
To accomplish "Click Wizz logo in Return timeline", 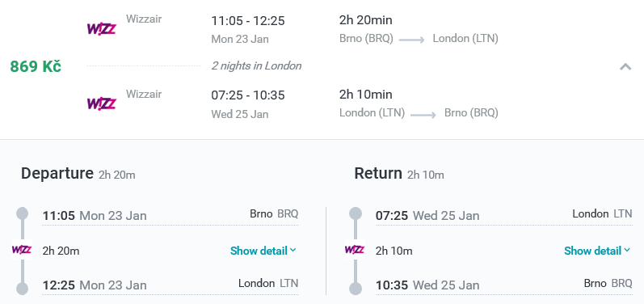I will [x=355, y=249].
